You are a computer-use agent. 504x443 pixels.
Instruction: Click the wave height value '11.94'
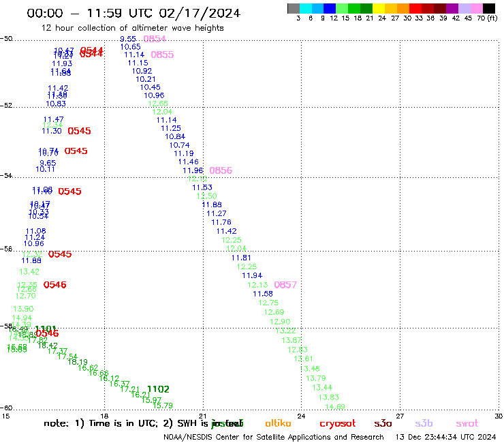252,275
